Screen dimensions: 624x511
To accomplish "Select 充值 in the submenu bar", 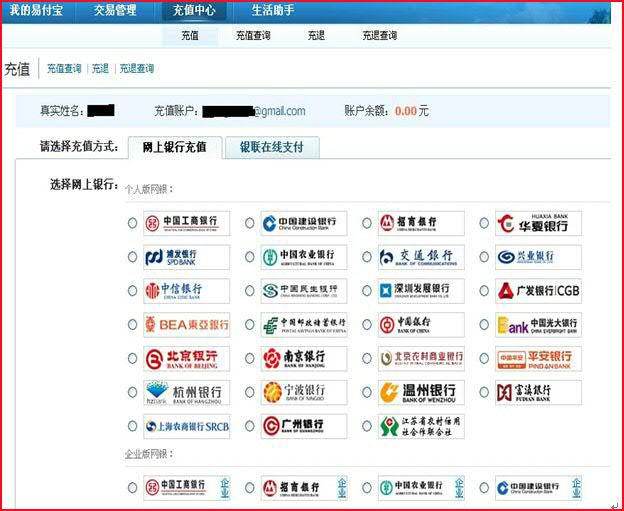I will click(x=190, y=36).
